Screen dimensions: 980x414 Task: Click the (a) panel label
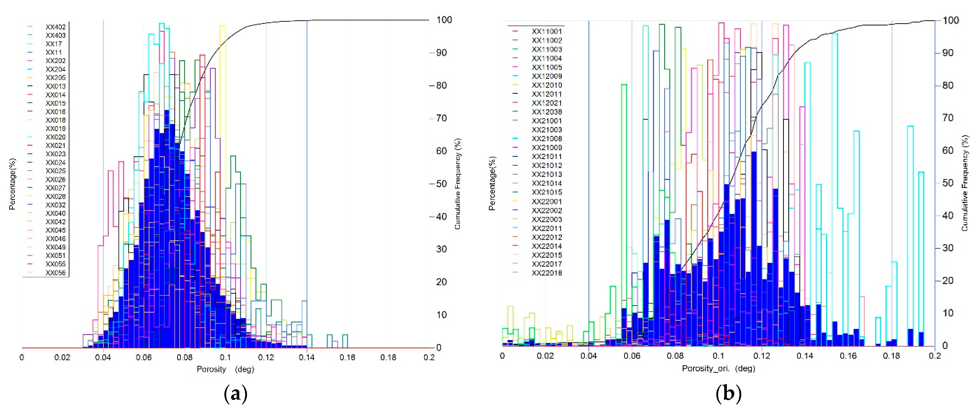click(236, 394)
